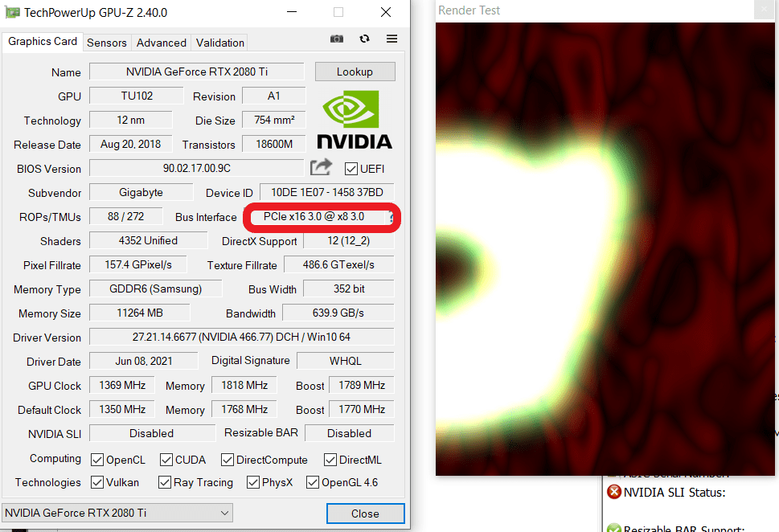Close the Render Test window
This screenshot has height=532, width=779.
click(x=764, y=10)
